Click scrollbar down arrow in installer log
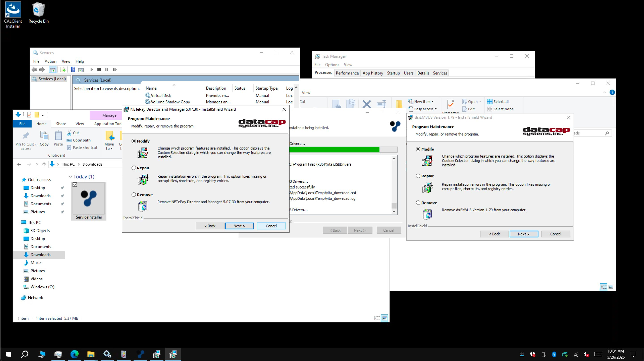Image resolution: width=644 pixels, height=361 pixels. 394,211
